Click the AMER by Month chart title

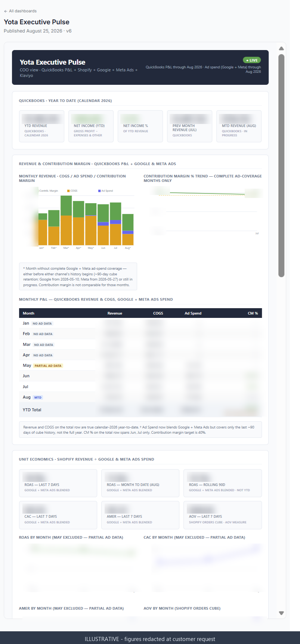click(x=71, y=609)
